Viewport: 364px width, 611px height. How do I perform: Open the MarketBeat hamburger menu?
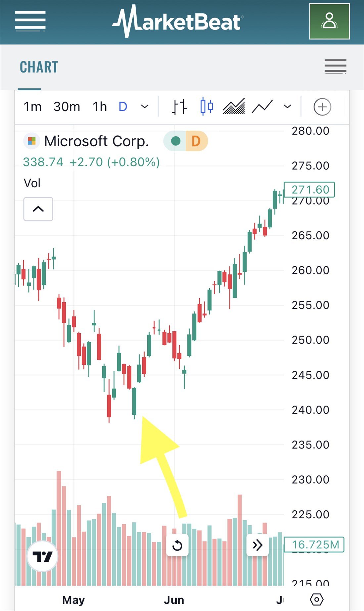(x=30, y=22)
